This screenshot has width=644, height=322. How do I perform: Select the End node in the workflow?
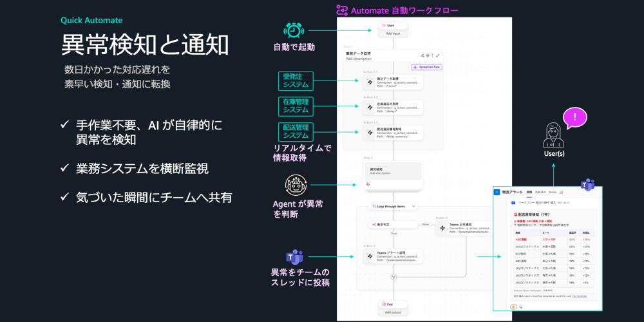(393, 305)
